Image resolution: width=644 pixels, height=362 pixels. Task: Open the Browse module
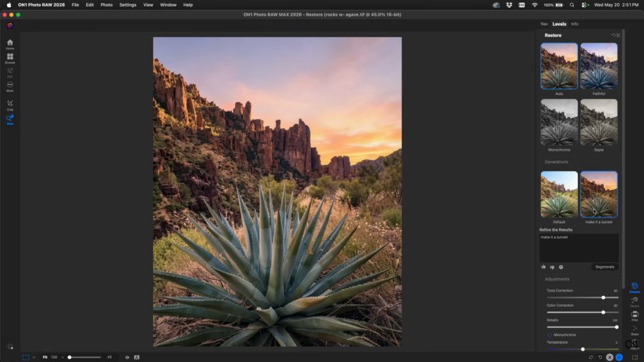pyautogui.click(x=10, y=58)
